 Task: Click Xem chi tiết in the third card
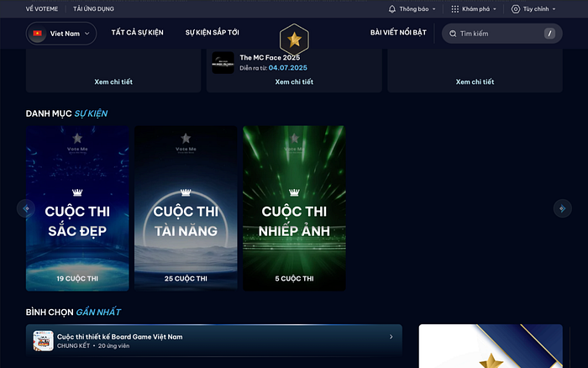click(475, 81)
